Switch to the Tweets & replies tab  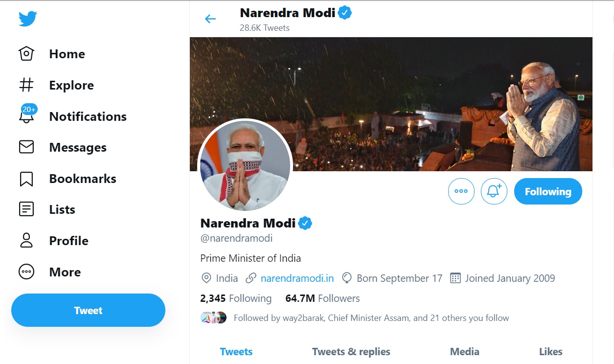pos(351,351)
